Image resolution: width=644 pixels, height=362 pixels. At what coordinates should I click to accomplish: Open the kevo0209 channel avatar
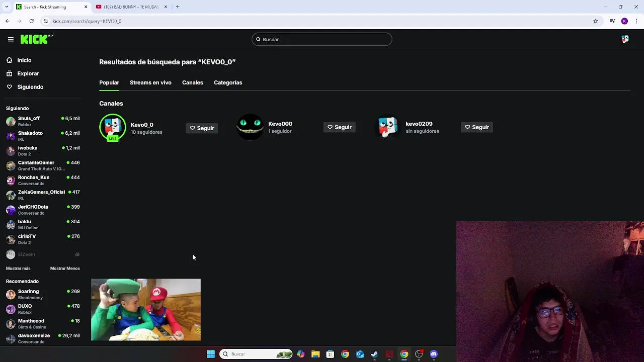(388, 127)
